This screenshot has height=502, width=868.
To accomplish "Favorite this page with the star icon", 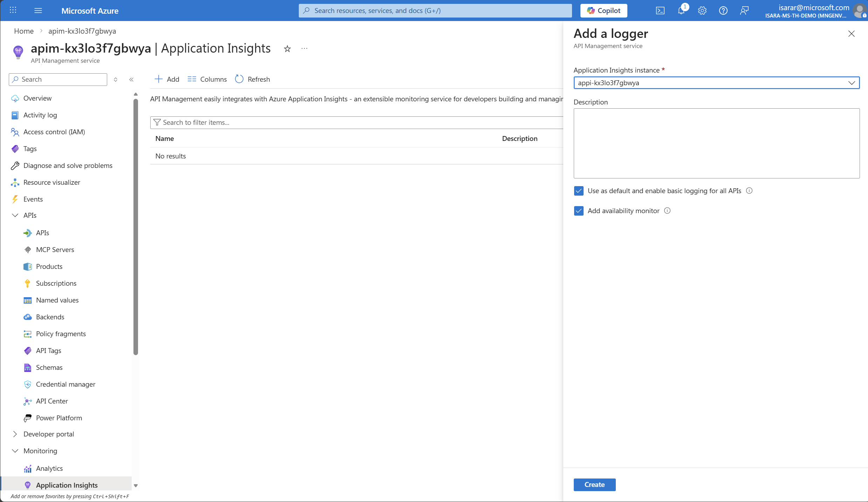I will [x=287, y=49].
